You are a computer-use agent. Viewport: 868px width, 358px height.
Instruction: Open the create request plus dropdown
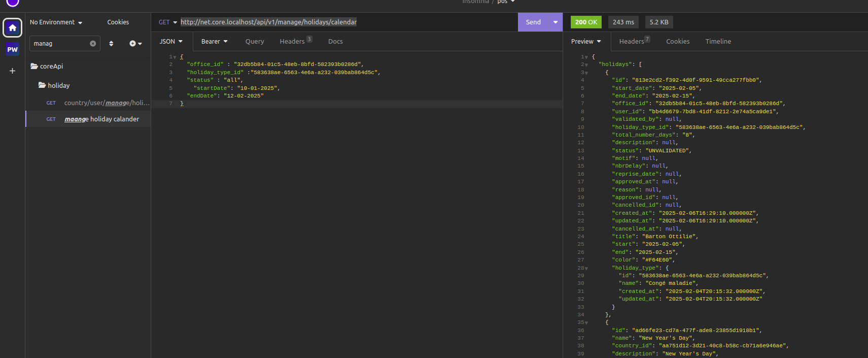coord(135,44)
